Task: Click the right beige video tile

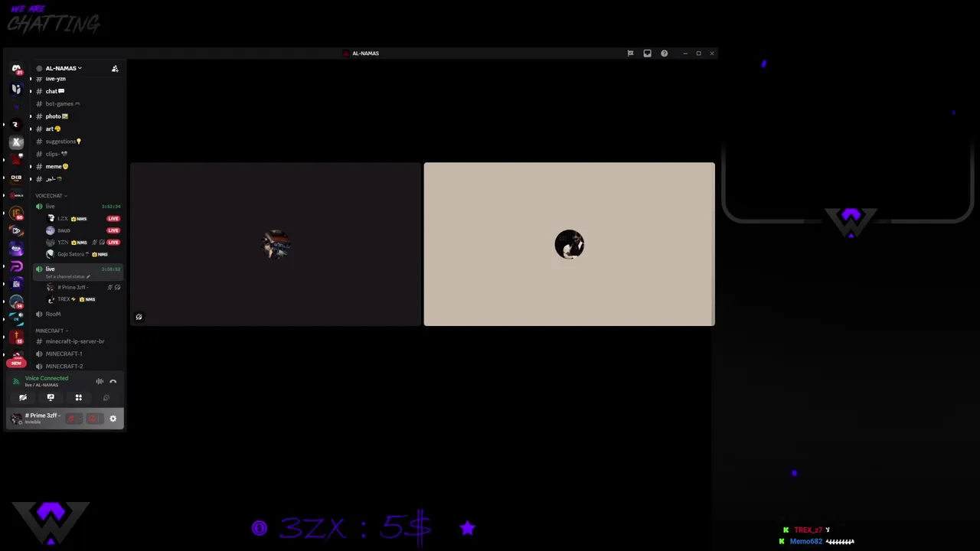Action: pos(569,244)
